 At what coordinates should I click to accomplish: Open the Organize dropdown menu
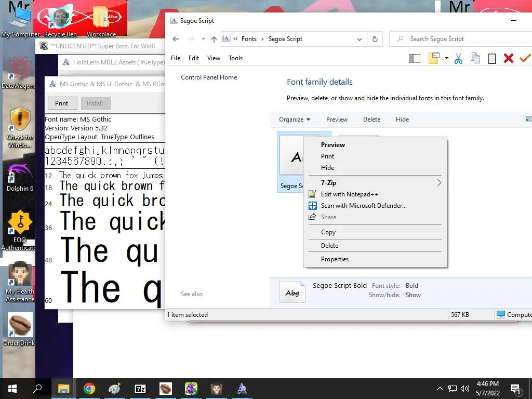294,119
